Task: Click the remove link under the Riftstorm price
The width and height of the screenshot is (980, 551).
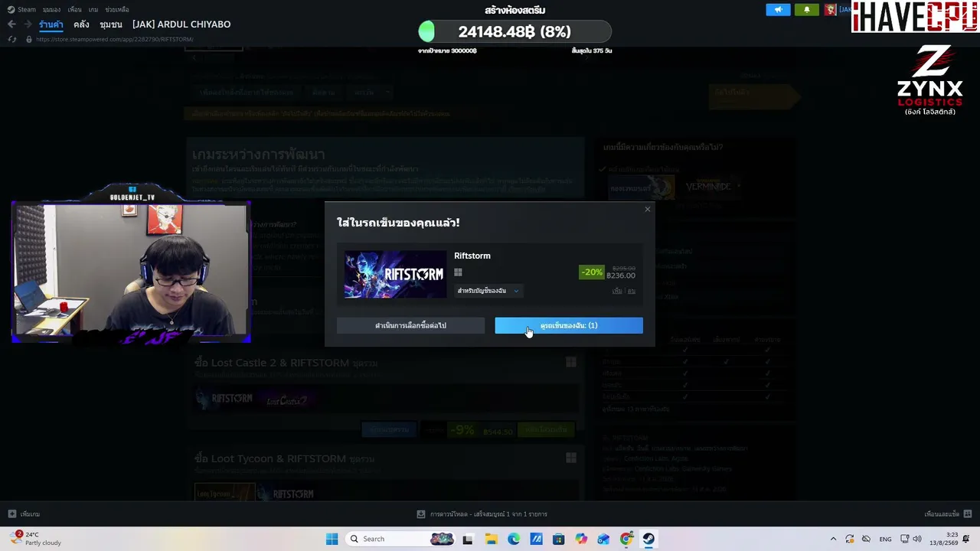Action: pos(632,291)
